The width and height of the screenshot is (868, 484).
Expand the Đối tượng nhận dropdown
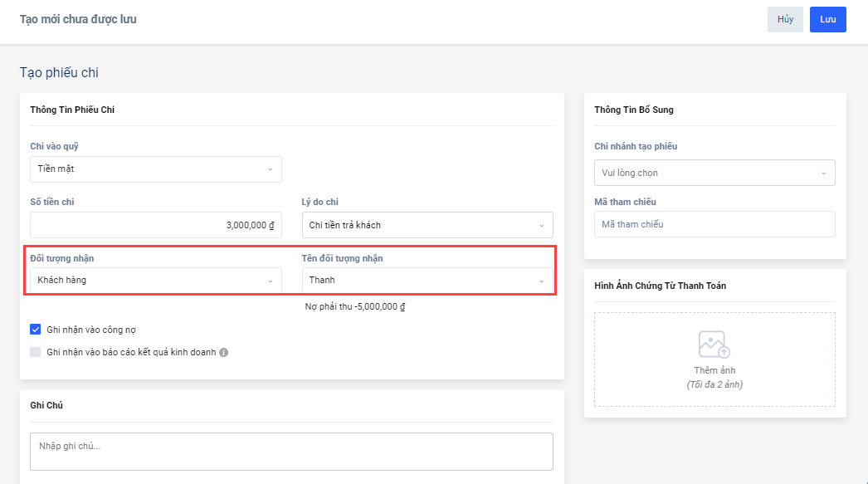tap(155, 281)
